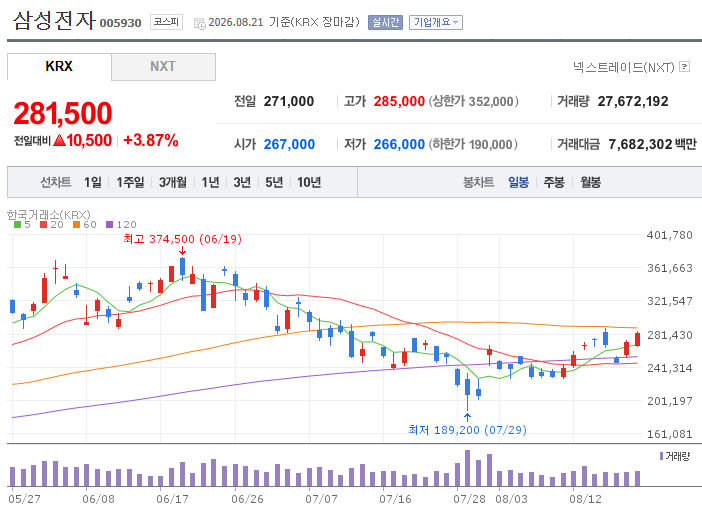Viewport: 702px width, 509px height.
Task: Open the 기업개요 dropdown
Action: (x=436, y=22)
